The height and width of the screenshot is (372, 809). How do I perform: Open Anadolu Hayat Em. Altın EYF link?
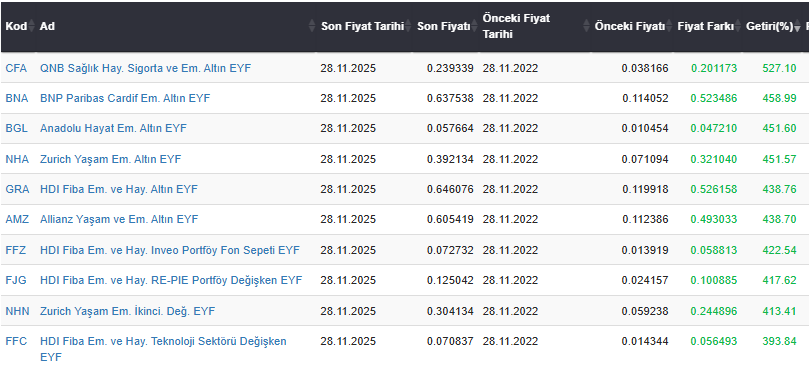coord(113,128)
